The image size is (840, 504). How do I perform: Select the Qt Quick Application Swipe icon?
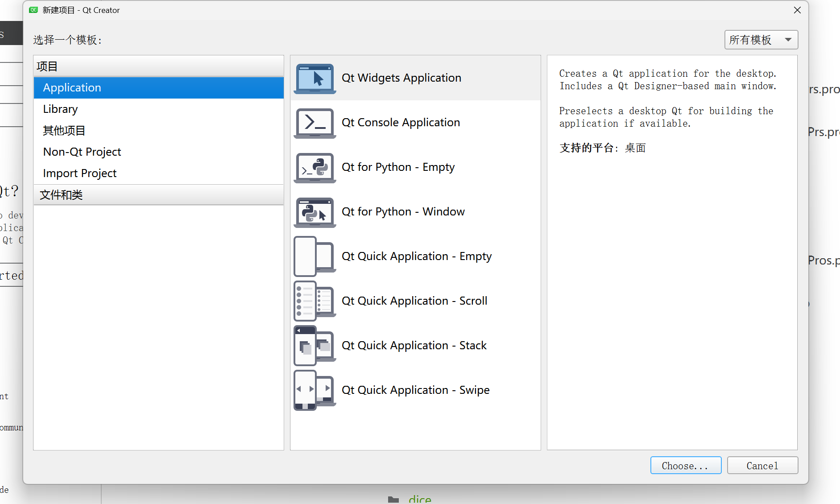(314, 390)
